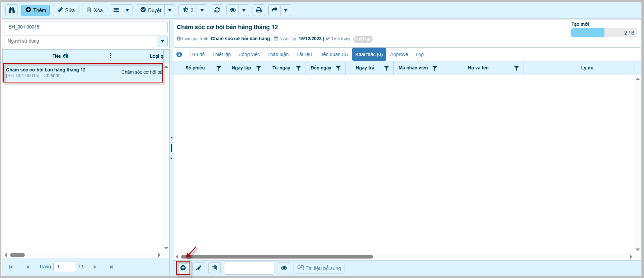Click the binoculars search icon

pos(12,10)
